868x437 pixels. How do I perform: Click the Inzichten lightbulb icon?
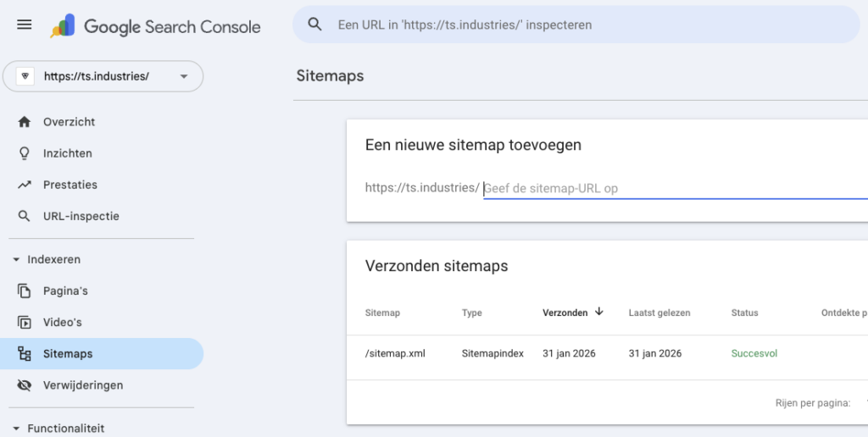click(25, 153)
